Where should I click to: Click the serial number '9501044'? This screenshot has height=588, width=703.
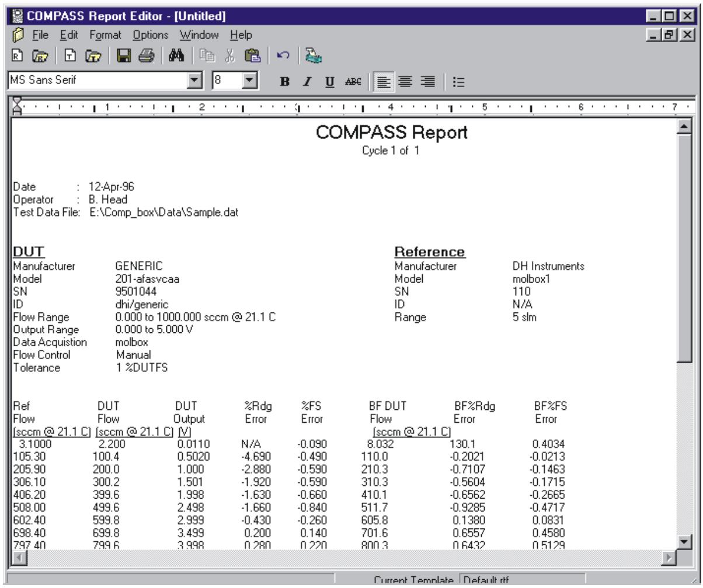pyautogui.click(x=136, y=290)
